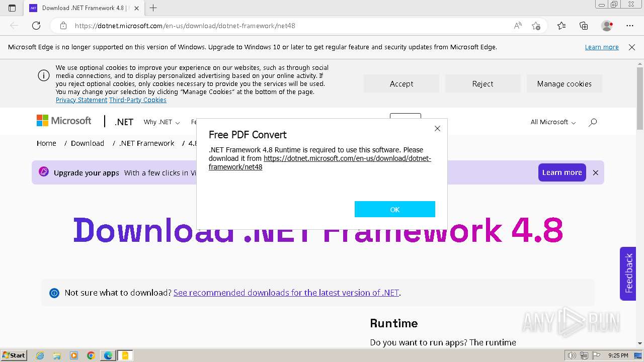644x362 pixels.
Task: Expand the Why .NET menu
Action: click(x=162, y=122)
